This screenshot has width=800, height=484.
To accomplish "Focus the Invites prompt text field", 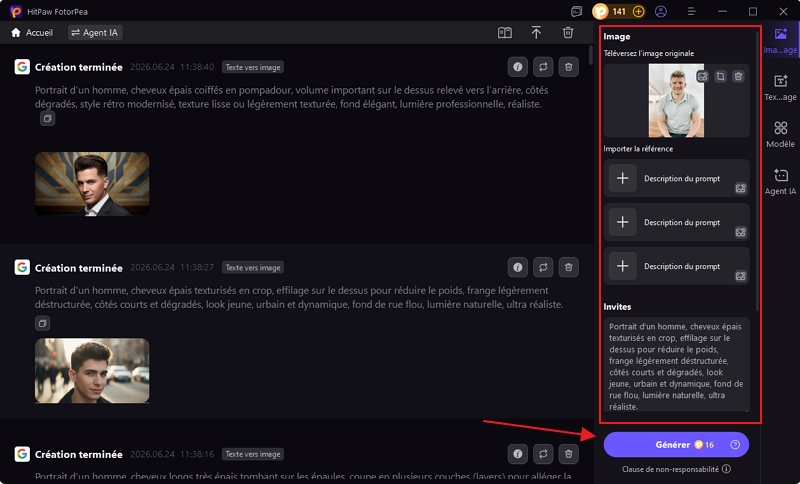I will (676, 365).
